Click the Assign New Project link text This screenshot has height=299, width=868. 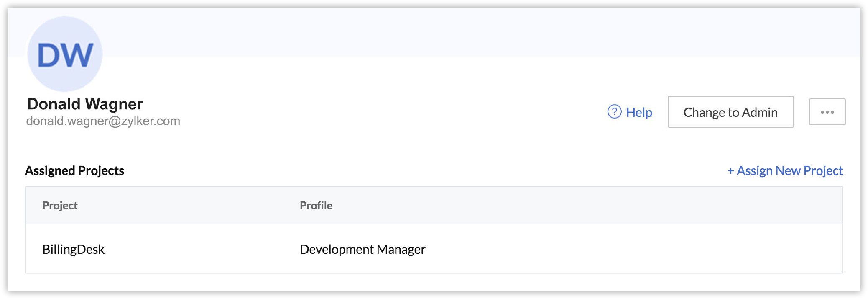pos(789,171)
